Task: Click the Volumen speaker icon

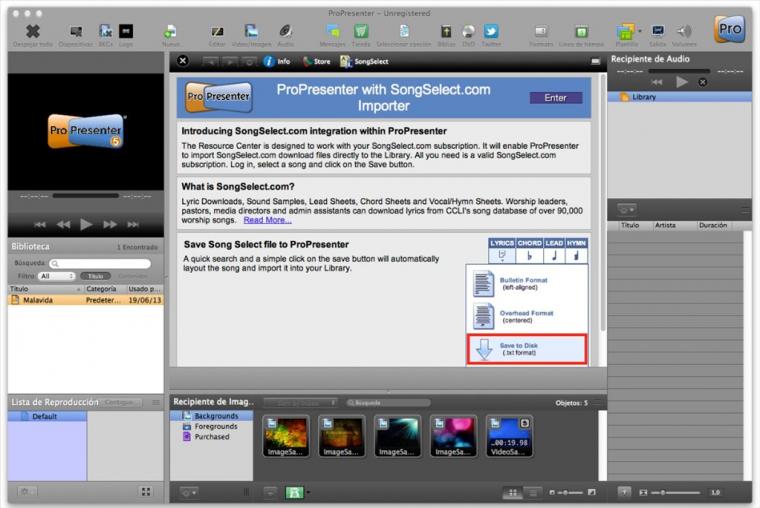Action: pos(684,31)
